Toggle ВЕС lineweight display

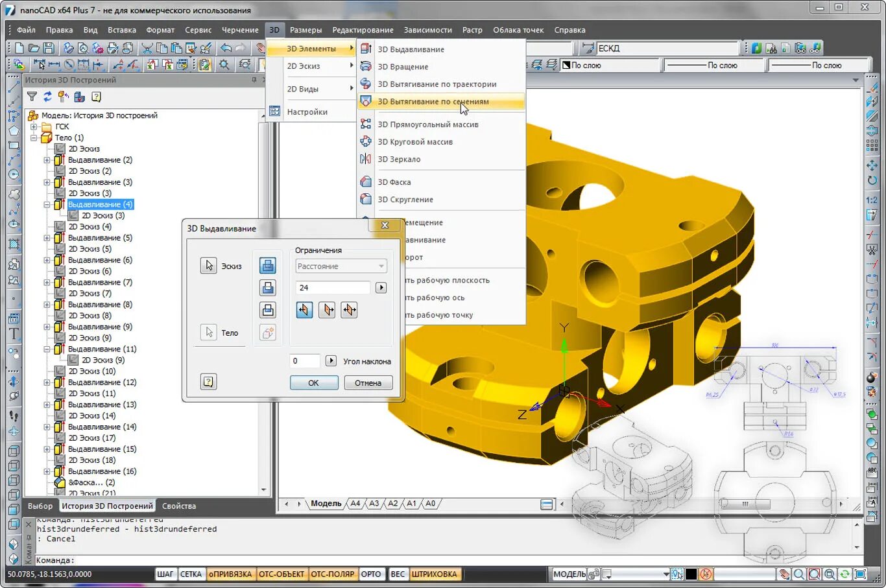click(x=398, y=574)
